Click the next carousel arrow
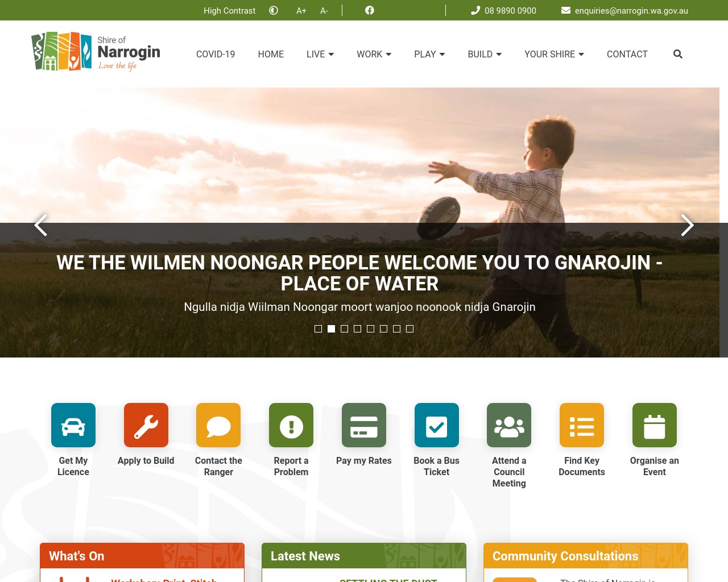728x582 pixels. (687, 225)
